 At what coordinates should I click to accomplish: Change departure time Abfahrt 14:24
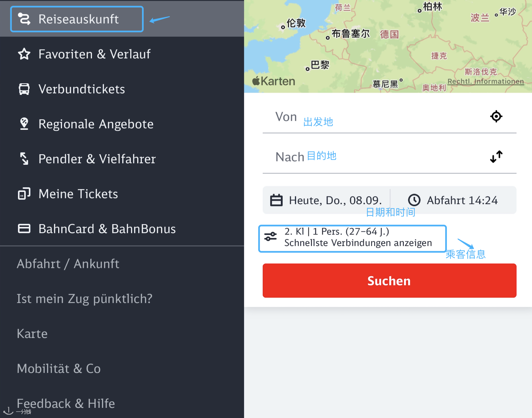tap(453, 200)
